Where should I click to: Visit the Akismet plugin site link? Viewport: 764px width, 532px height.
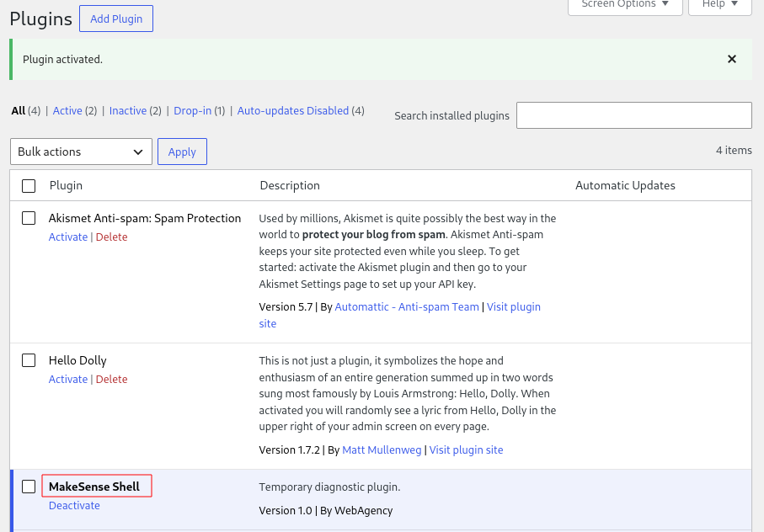(514, 306)
